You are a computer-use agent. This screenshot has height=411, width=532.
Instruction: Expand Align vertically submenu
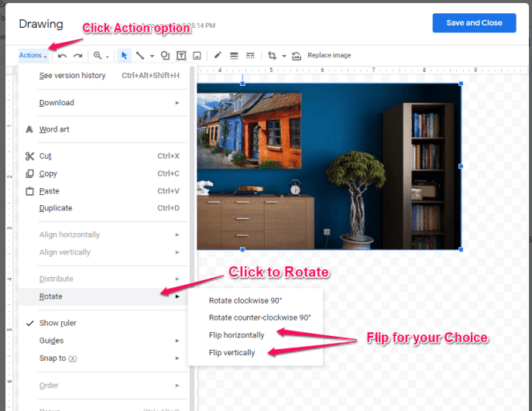click(x=104, y=252)
